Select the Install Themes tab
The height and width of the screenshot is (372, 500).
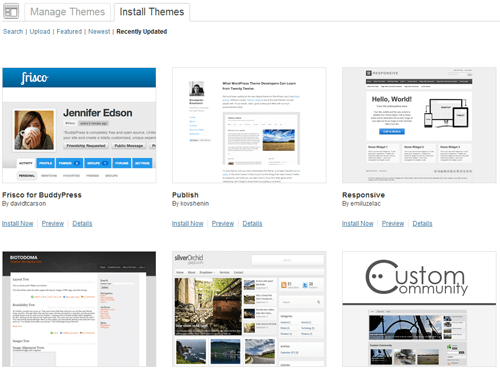(x=152, y=12)
